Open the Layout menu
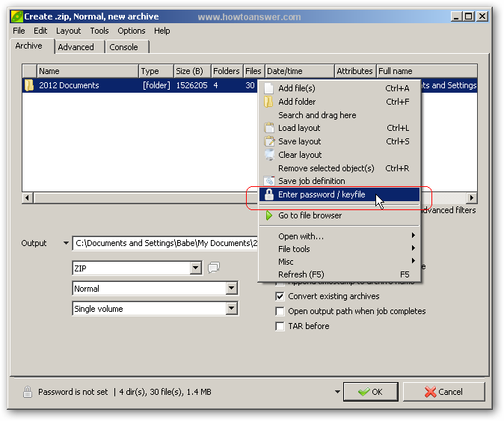This screenshot has width=504, height=421. (69, 31)
